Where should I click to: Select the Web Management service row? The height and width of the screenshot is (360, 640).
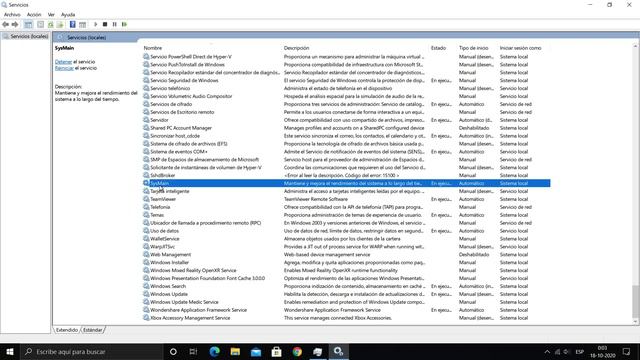tap(347, 254)
